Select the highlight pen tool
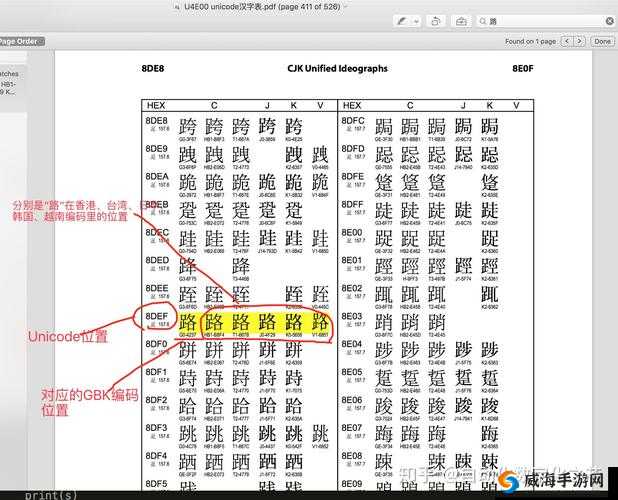This screenshot has width=618, height=500. click(x=402, y=21)
